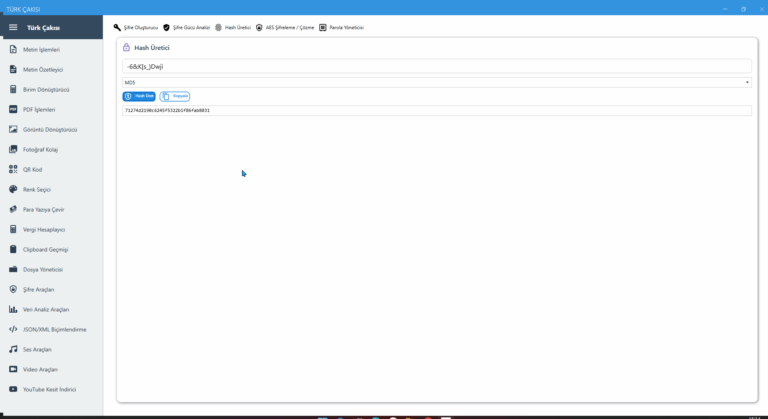The image size is (768, 419).
Task: Open Vergi Hesaplayıcı tool
Action: [43, 229]
